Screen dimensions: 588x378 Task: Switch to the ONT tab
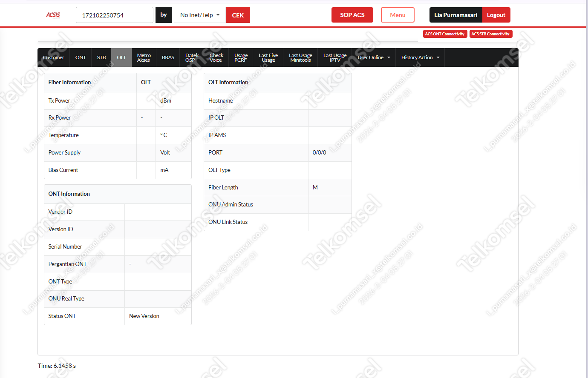tap(81, 57)
